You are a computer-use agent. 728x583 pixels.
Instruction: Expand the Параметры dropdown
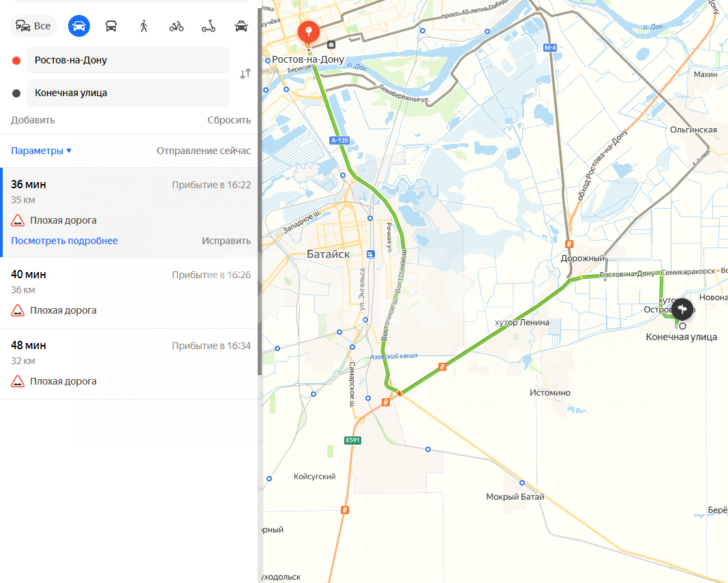coord(41,151)
